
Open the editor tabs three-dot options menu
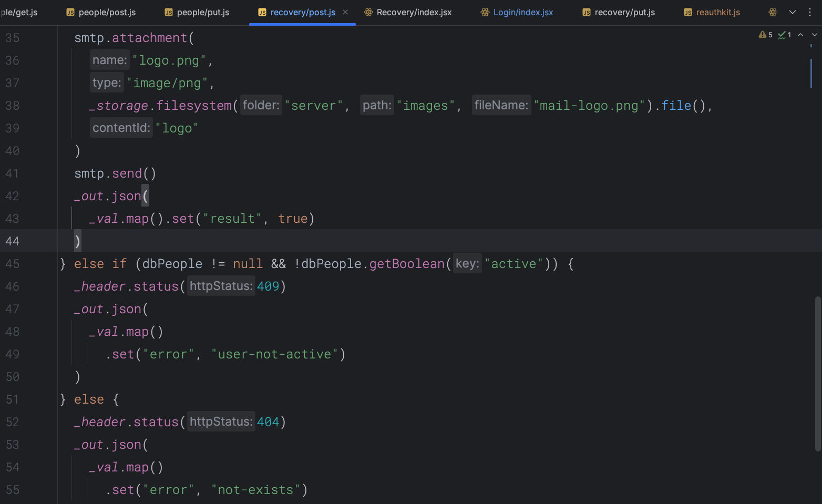coord(809,12)
